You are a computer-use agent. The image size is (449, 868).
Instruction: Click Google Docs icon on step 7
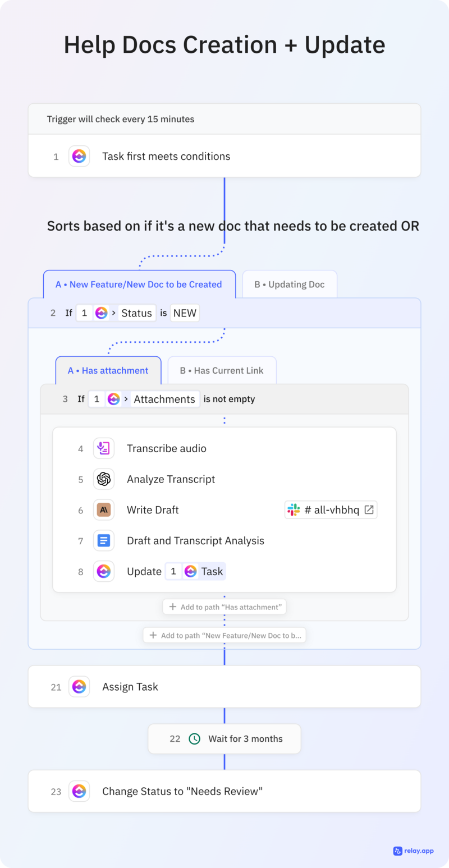point(104,541)
